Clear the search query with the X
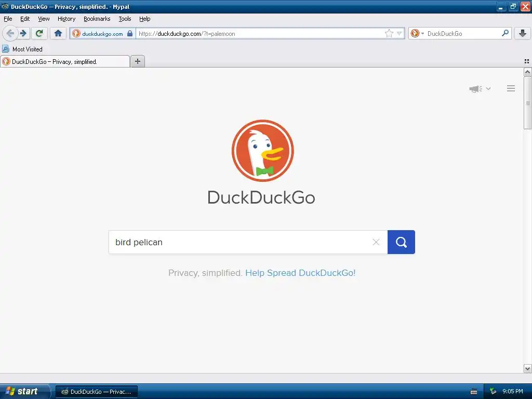Screen dimensions: 532x399 pos(376,242)
